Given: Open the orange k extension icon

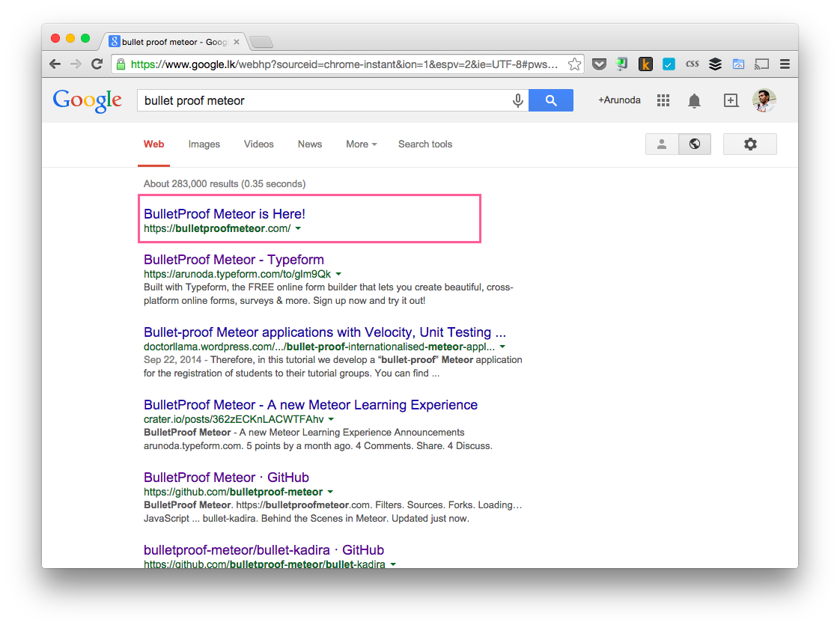Looking at the screenshot, I should tap(645, 64).
